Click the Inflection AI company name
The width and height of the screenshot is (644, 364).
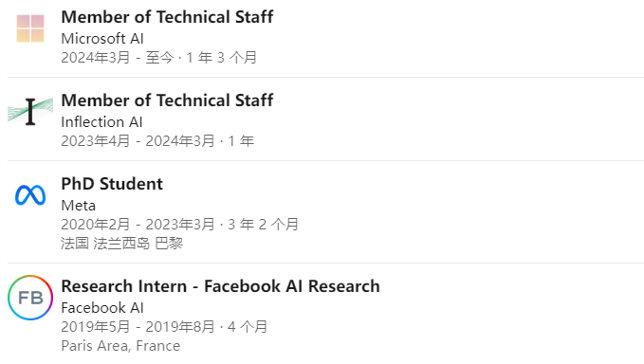pyautogui.click(x=101, y=122)
